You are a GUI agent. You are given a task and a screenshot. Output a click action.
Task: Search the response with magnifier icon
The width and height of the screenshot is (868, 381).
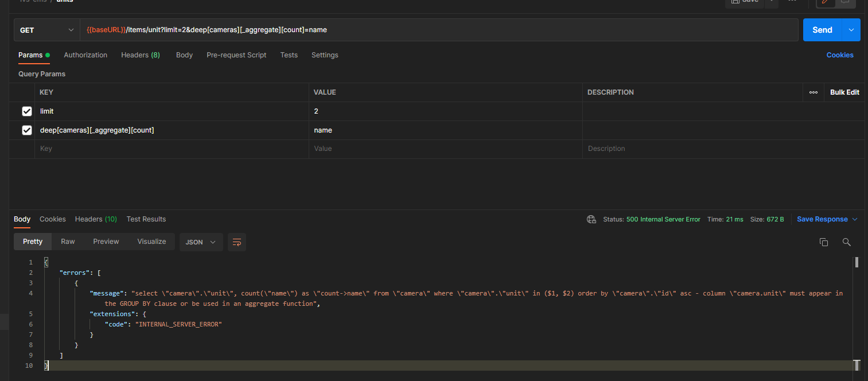pyautogui.click(x=846, y=242)
